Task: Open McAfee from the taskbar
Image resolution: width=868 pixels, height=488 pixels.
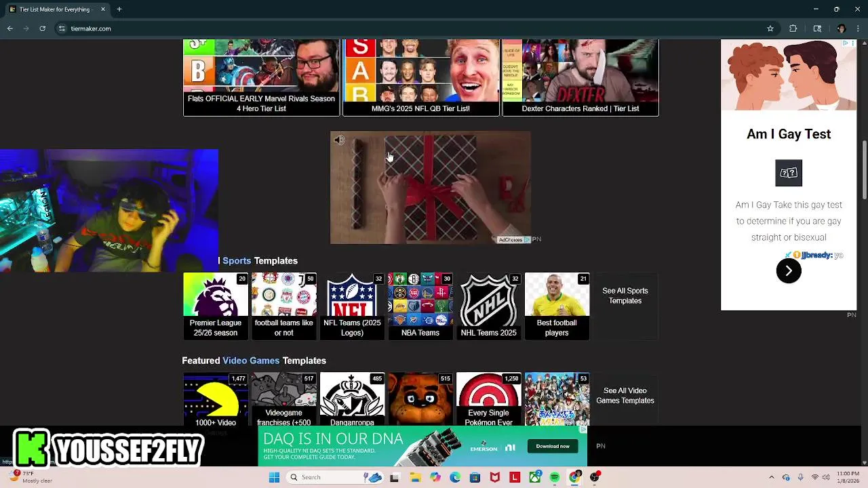Action: 495,477
